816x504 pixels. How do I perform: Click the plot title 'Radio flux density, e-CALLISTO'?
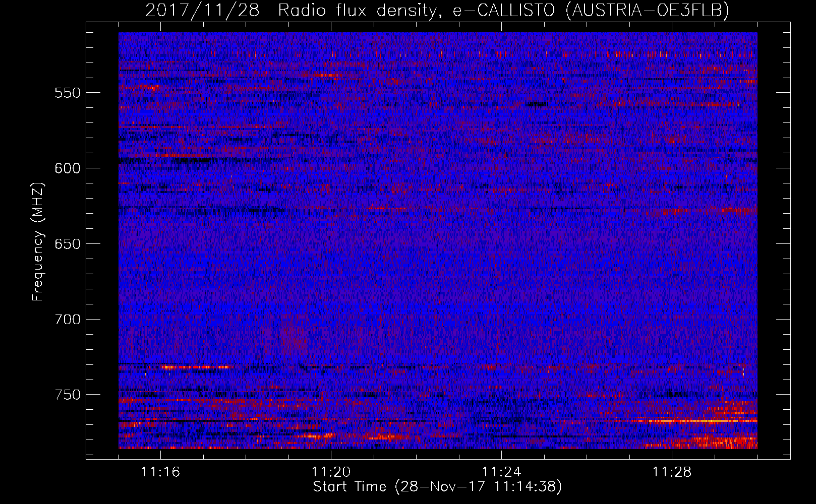coord(416,11)
